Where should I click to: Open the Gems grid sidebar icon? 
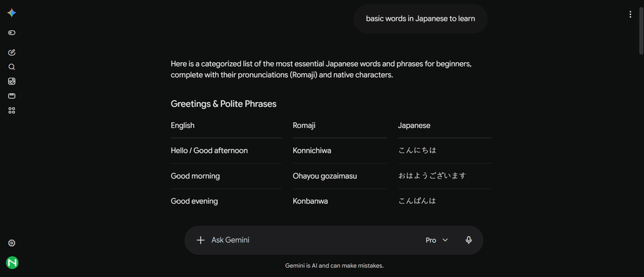(x=11, y=111)
